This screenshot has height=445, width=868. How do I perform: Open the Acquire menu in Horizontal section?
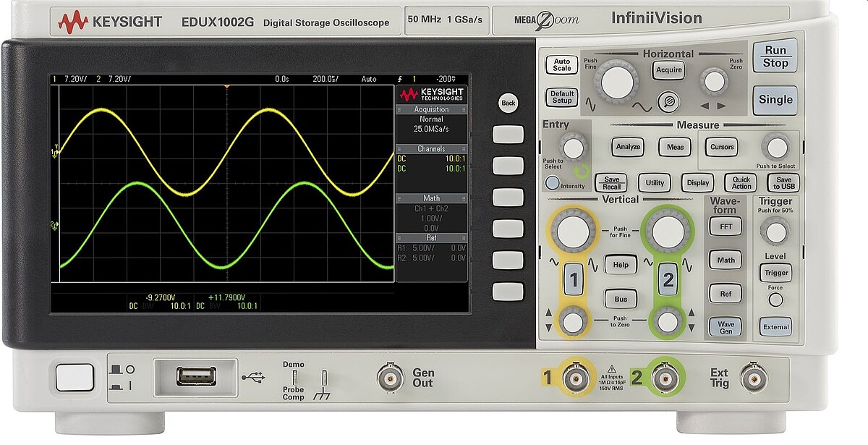click(668, 70)
